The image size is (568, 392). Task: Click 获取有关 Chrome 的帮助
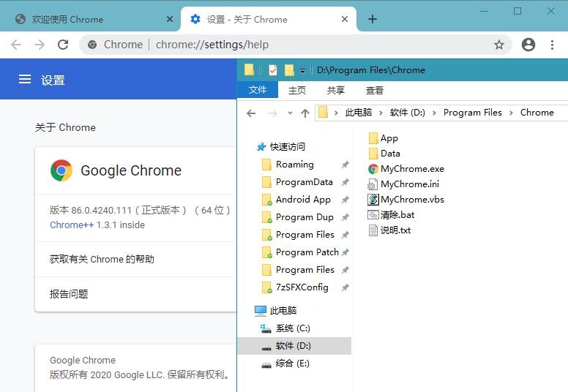tap(102, 259)
